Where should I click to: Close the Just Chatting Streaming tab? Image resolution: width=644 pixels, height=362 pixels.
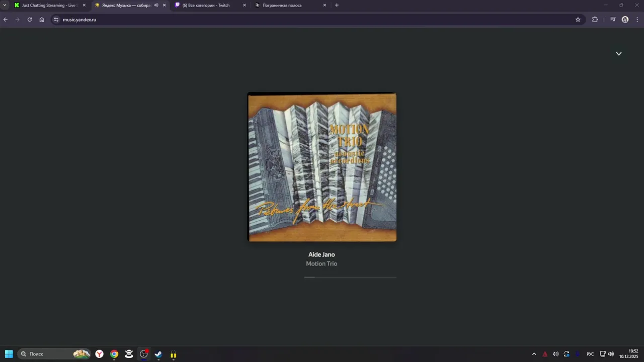[x=84, y=5]
